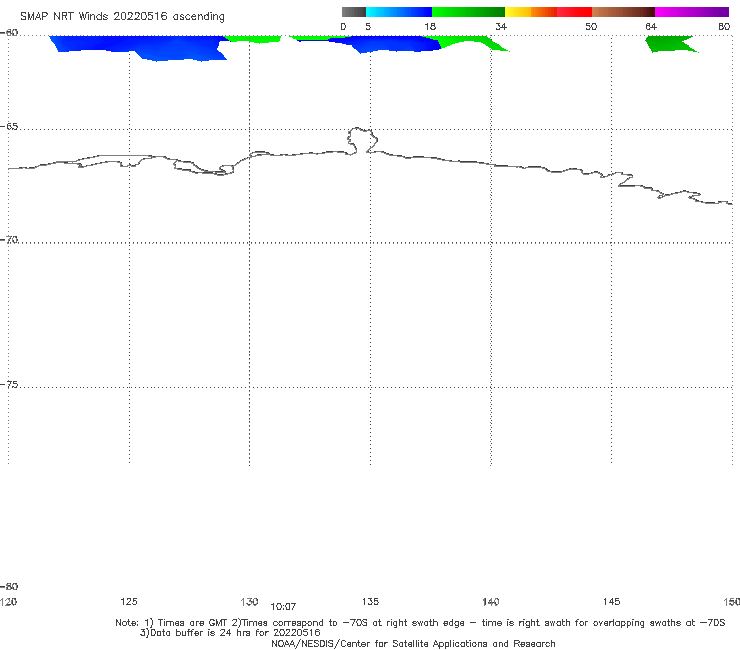Image resolution: width=740 pixels, height=650 pixels.
Task: Click the peninsula bump on the coastline near 135
Action: tap(362, 140)
